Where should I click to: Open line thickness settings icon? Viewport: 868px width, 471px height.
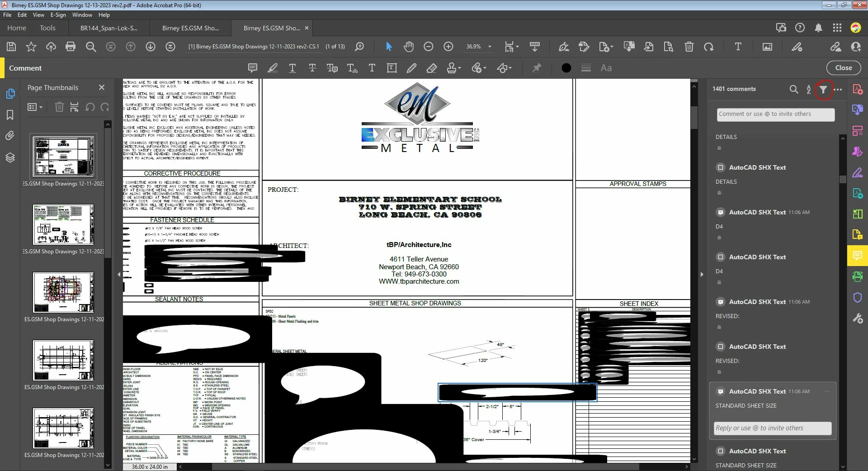pos(586,68)
